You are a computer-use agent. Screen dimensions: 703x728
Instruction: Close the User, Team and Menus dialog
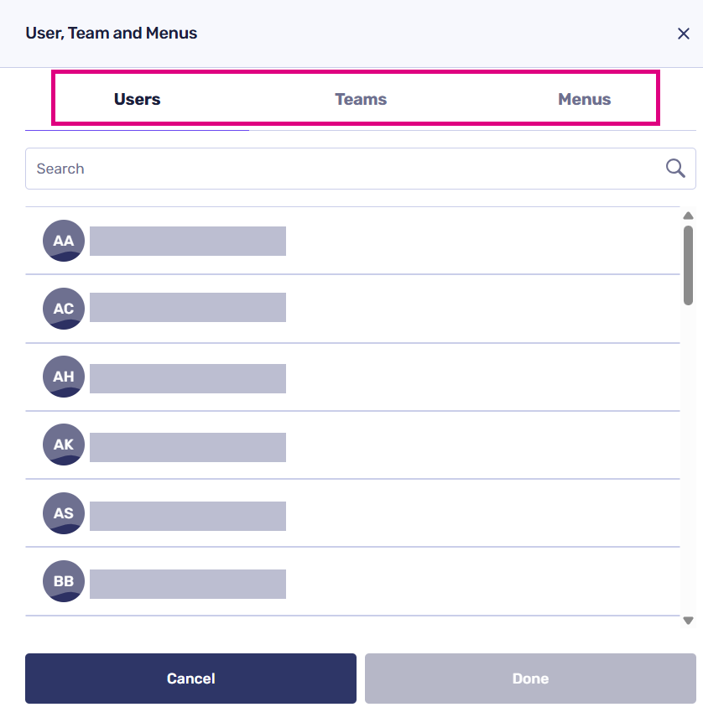tap(684, 34)
